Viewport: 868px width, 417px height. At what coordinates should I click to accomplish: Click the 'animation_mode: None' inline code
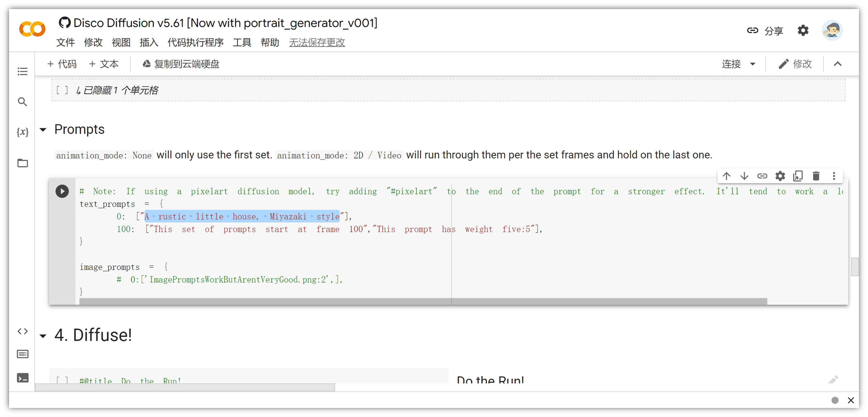click(104, 155)
